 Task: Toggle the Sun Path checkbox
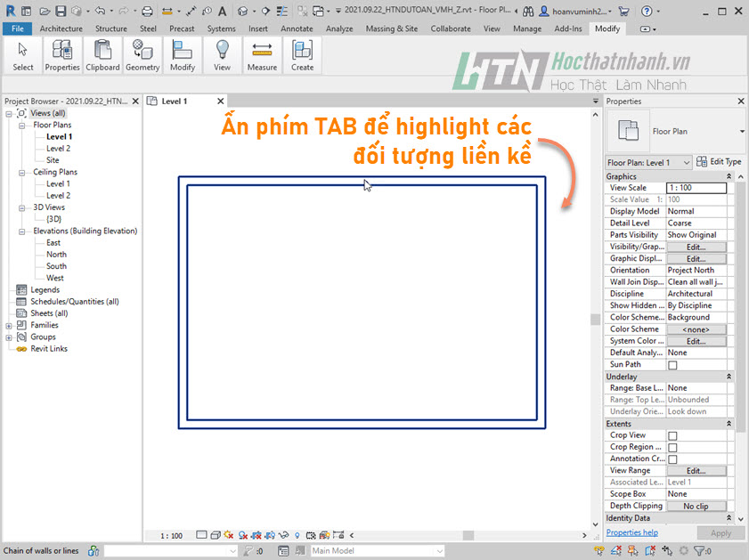click(x=672, y=365)
